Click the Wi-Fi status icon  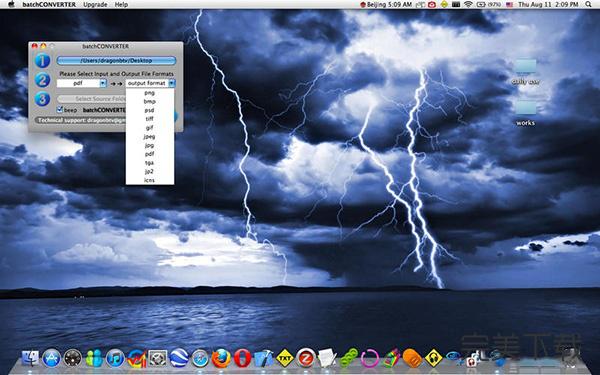click(x=468, y=5)
